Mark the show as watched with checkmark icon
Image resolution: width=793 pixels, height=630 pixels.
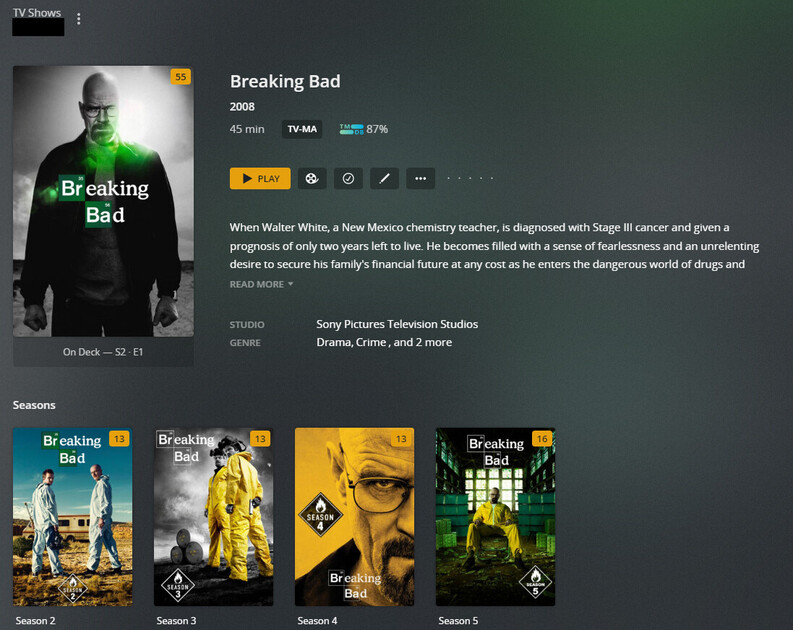pyautogui.click(x=348, y=178)
